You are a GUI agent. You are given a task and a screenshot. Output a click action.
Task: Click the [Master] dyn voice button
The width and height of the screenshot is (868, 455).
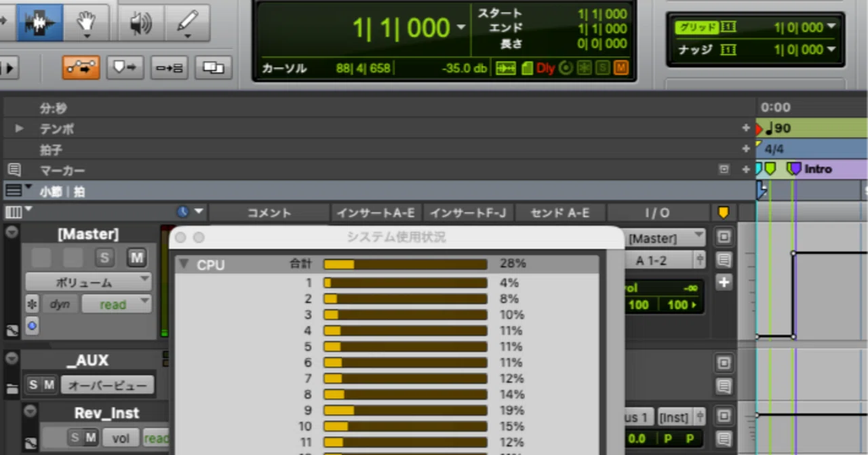point(60,304)
